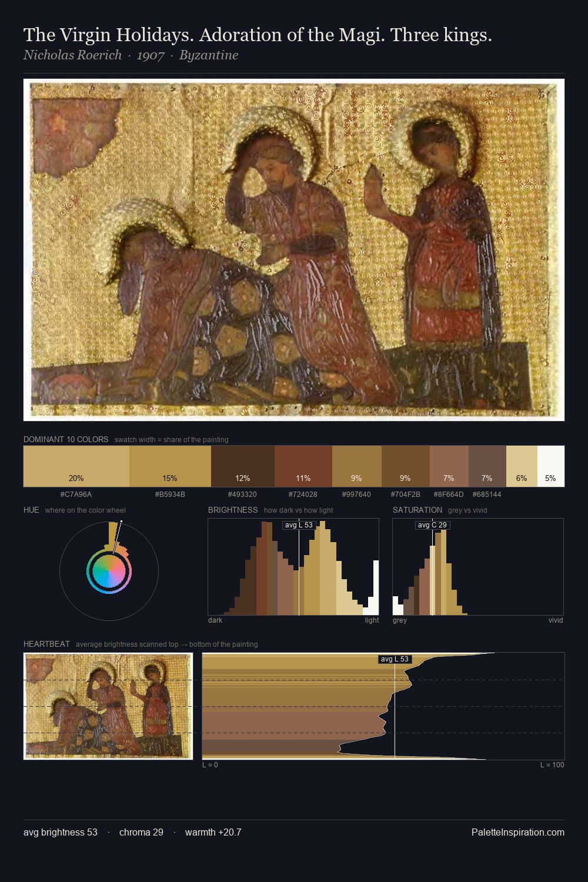Click the hue color wheel
Viewport: 588px width, 882px height.
pos(109,571)
